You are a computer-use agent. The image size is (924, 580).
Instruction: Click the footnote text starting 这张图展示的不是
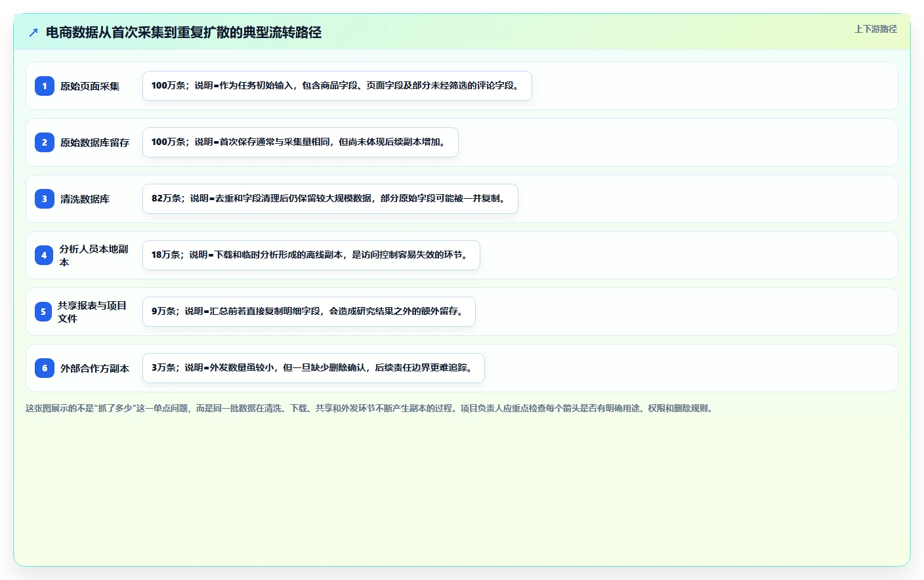pyautogui.click(x=371, y=408)
